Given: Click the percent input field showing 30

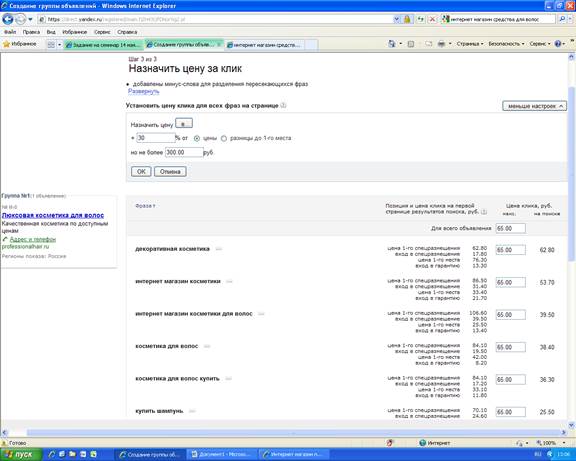Looking at the screenshot, I should point(156,138).
